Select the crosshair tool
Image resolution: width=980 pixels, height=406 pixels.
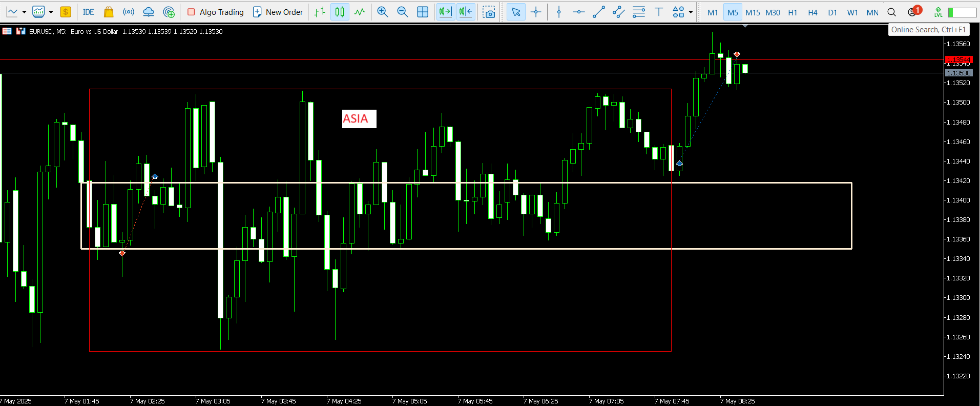[536, 12]
